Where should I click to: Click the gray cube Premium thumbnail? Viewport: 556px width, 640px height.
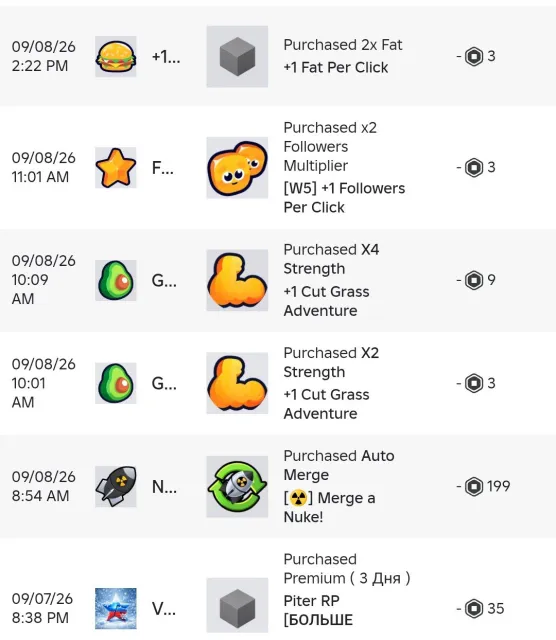coord(237,608)
